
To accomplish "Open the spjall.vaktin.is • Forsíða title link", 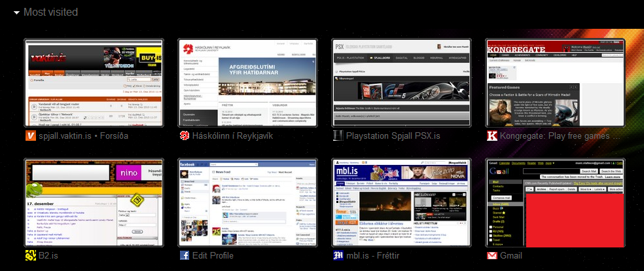I will click(x=84, y=136).
